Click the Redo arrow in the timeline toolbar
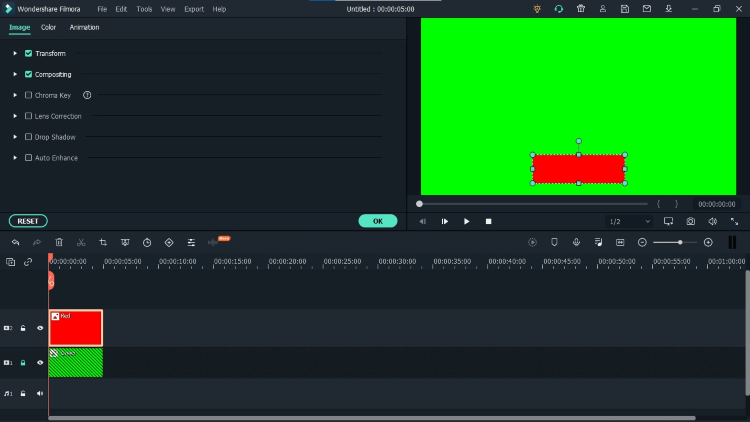 click(37, 243)
